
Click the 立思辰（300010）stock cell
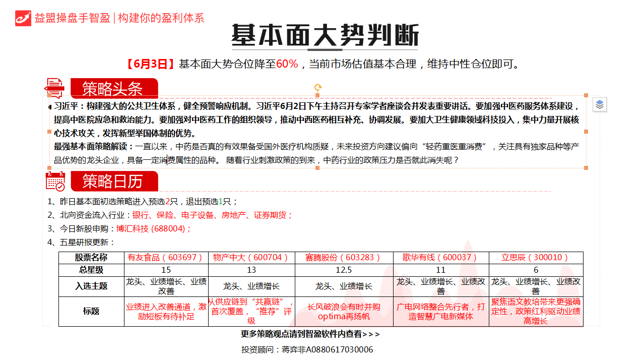[535, 257]
